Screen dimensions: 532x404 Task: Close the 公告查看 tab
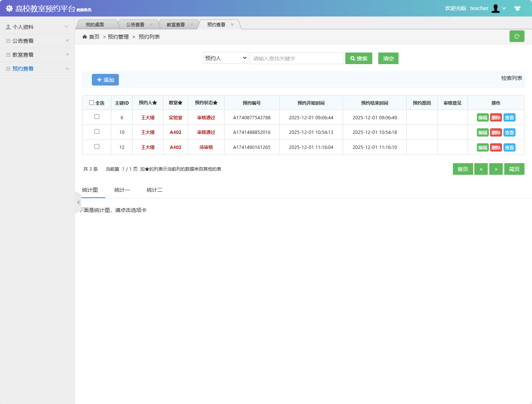click(151, 25)
